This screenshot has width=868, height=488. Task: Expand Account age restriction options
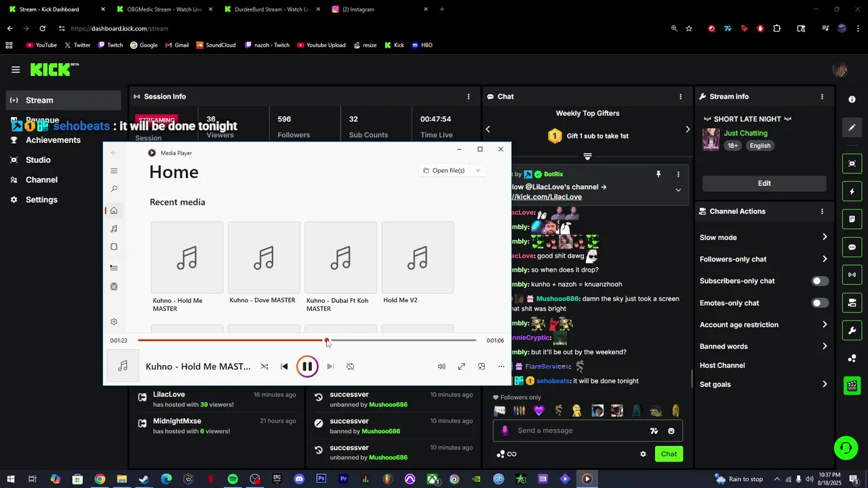coord(825,325)
